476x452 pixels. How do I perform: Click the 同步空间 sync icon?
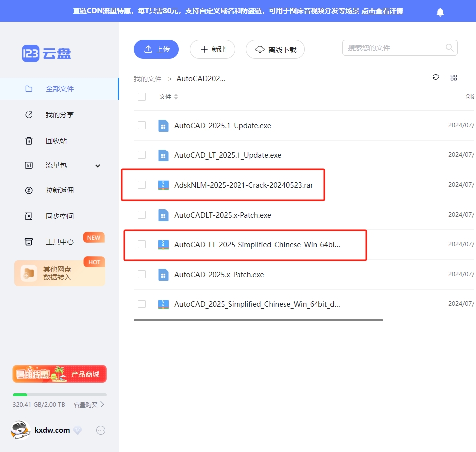point(29,216)
